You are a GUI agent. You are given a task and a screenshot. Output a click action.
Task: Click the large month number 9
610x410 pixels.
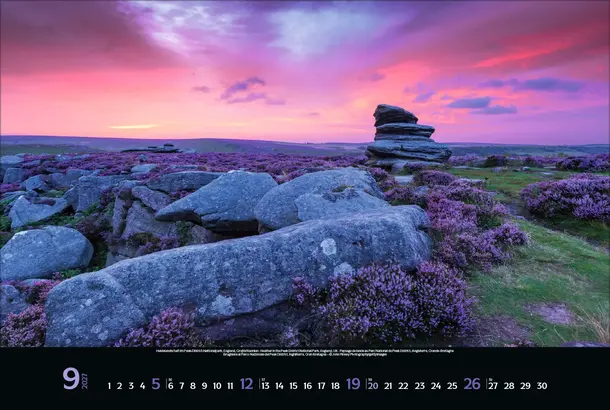[70, 378]
